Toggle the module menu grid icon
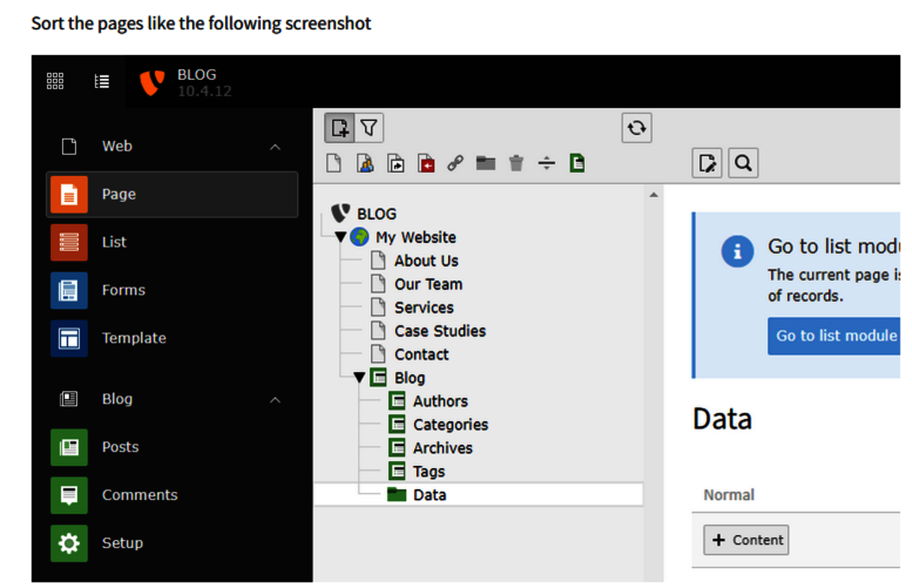This screenshot has height=588, width=912. coord(55,81)
